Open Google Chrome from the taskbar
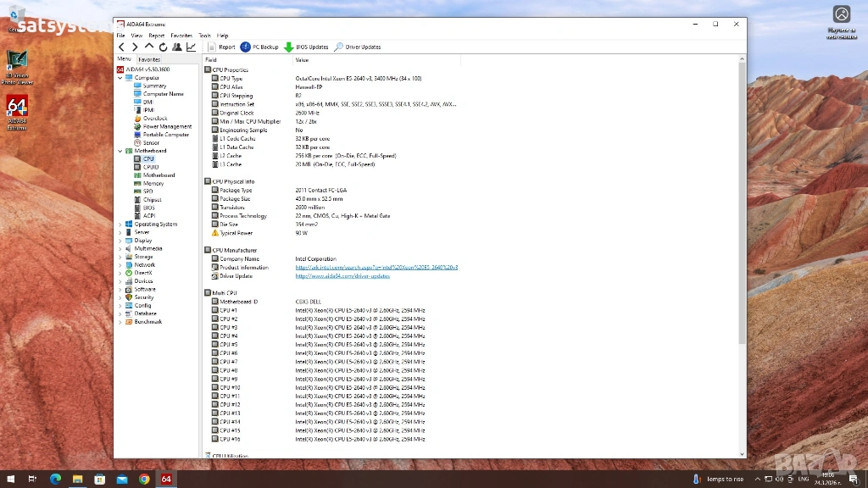 [144, 480]
